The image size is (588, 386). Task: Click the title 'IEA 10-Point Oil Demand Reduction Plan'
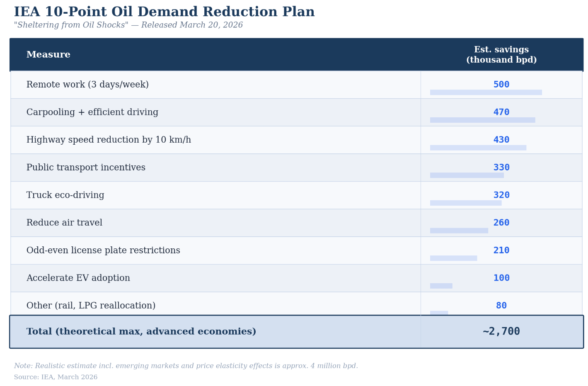[x=164, y=12]
